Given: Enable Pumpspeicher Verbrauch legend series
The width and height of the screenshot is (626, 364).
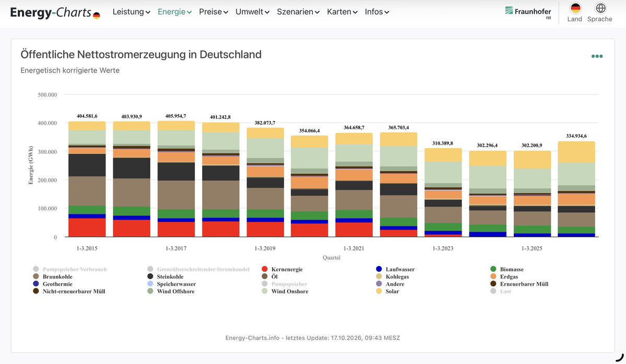Looking at the screenshot, I should [x=70, y=270].
